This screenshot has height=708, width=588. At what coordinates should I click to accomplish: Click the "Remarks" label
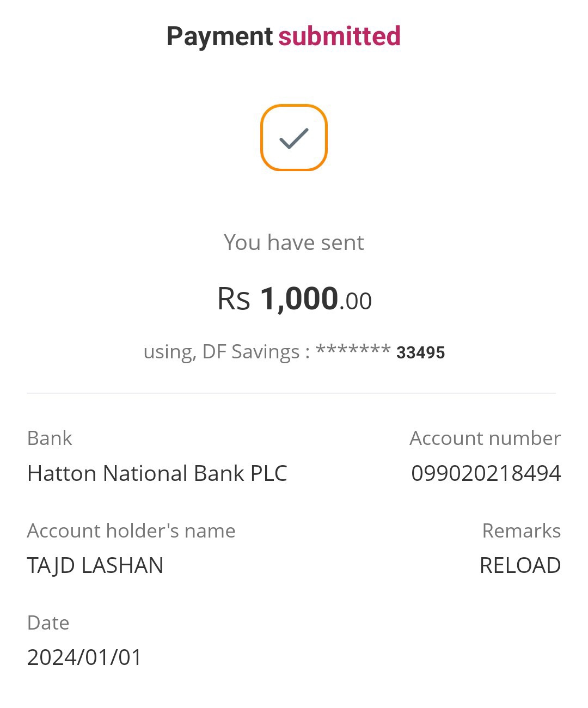[x=521, y=530]
